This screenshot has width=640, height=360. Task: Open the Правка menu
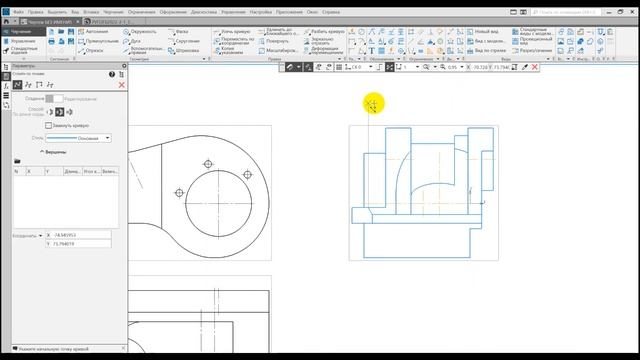tap(36, 12)
